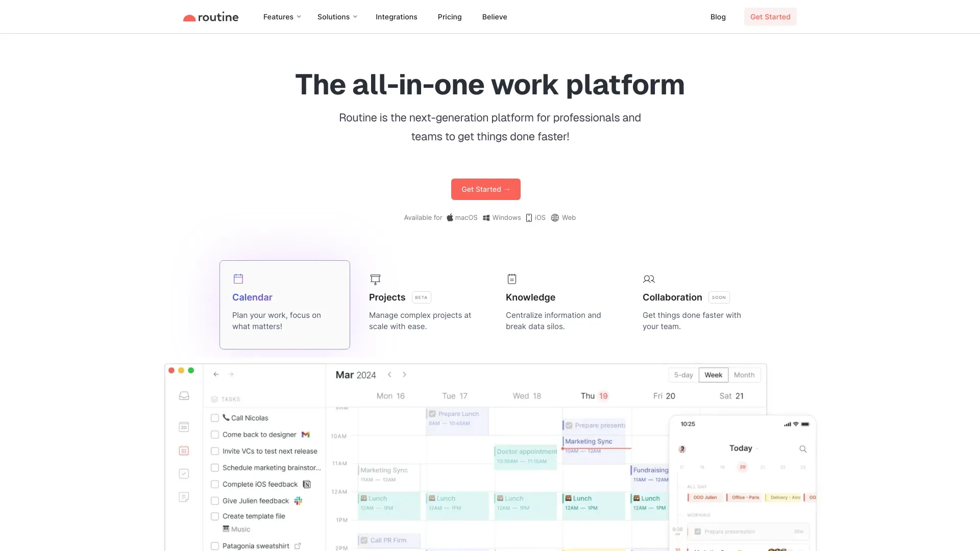Click the Pricing menu item
The height and width of the screenshot is (551, 980).
coord(449,16)
